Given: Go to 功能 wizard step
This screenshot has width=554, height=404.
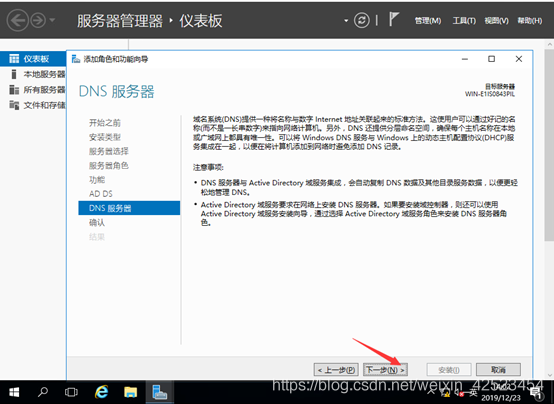Looking at the screenshot, I should click(97, 180).
